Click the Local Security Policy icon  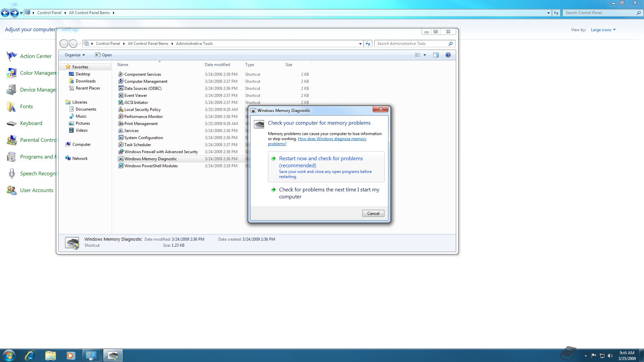tap(121, 110)
